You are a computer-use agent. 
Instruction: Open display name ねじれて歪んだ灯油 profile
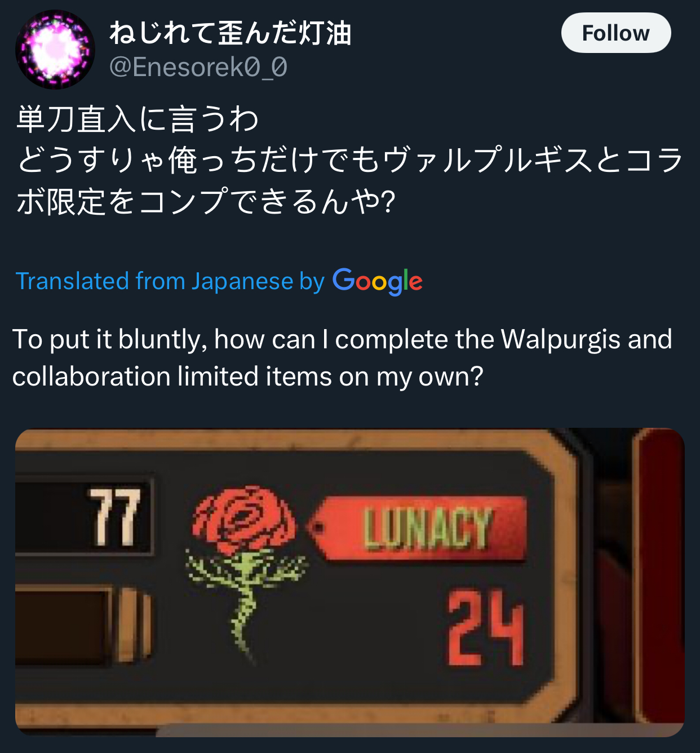point(231,33)
